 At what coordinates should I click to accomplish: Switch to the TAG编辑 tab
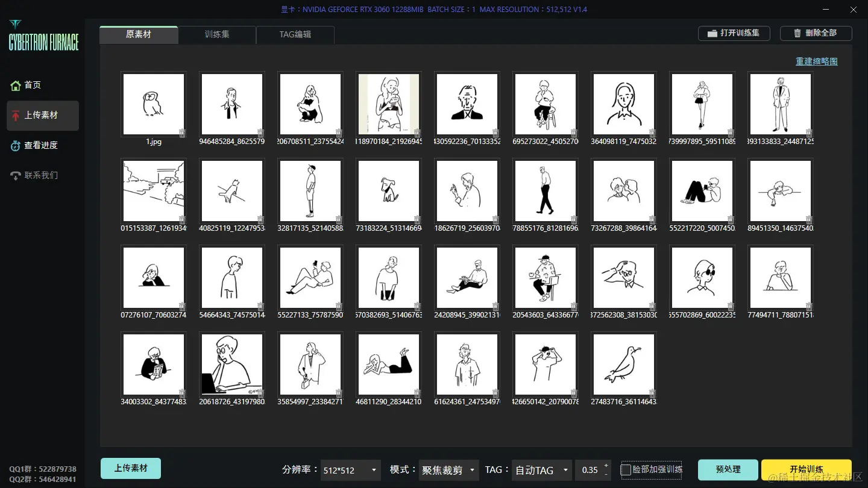click(295, 34)
